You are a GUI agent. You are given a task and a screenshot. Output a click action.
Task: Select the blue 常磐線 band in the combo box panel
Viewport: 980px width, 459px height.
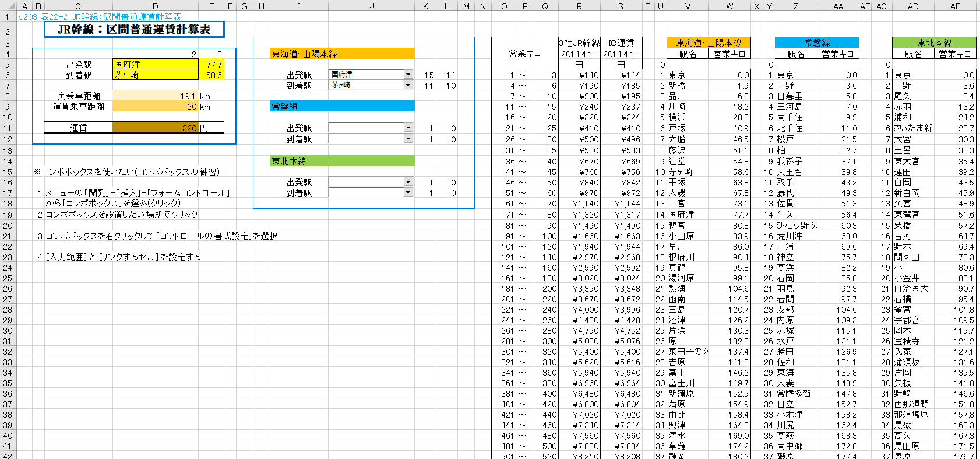342,106
